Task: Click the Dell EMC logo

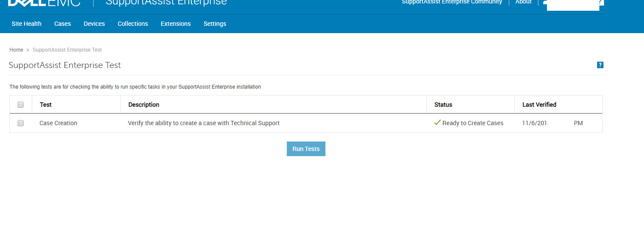Action: pos(44,3)
